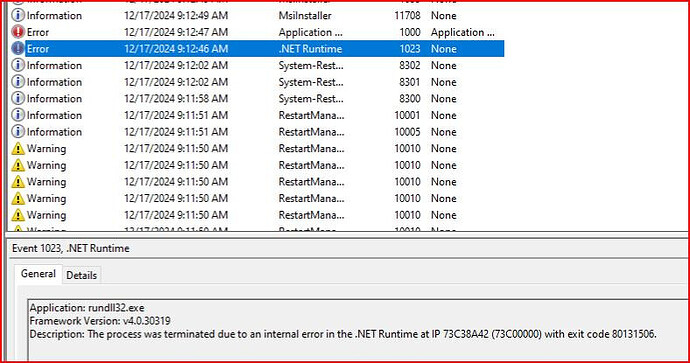
Task: Select the MsiInstaller source cell
Action: click(x=305, y=15)
